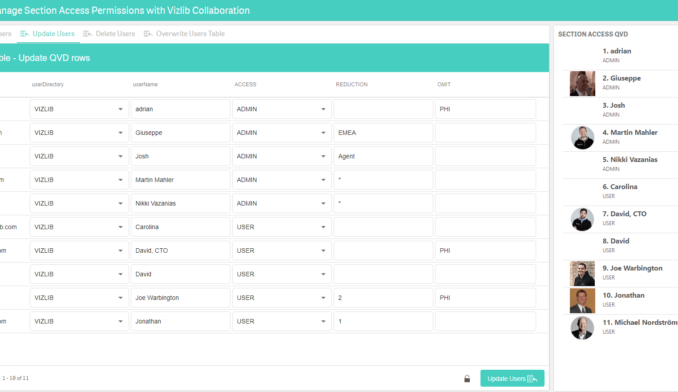
Task: Click the OMIT field for David, CTO
Action: 485,251
